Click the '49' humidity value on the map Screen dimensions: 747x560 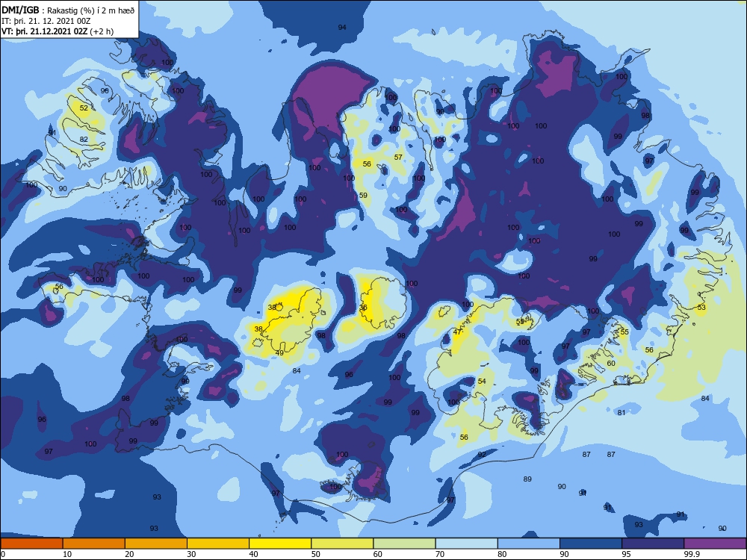tap(279, 353)
